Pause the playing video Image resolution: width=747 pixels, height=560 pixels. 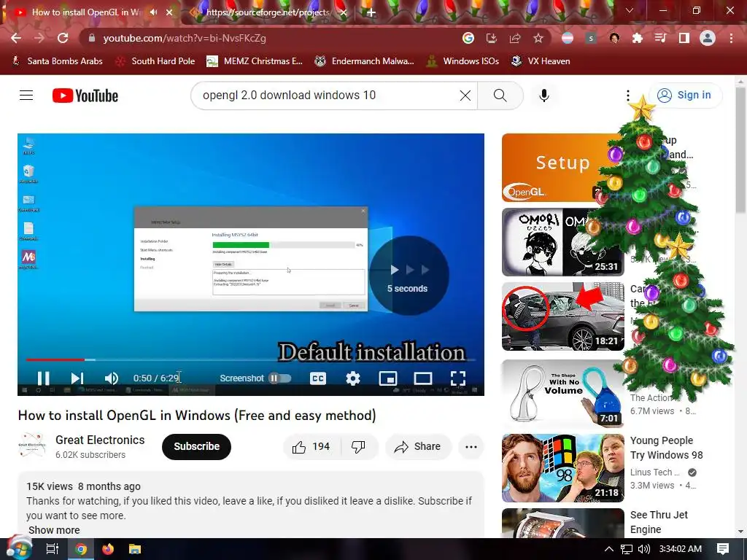[43, 378]
